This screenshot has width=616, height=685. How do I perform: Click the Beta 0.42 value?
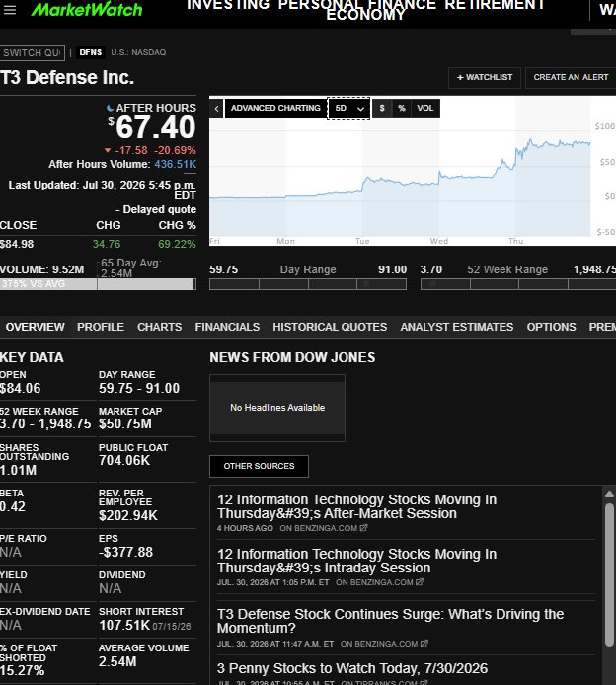(13, 506)
